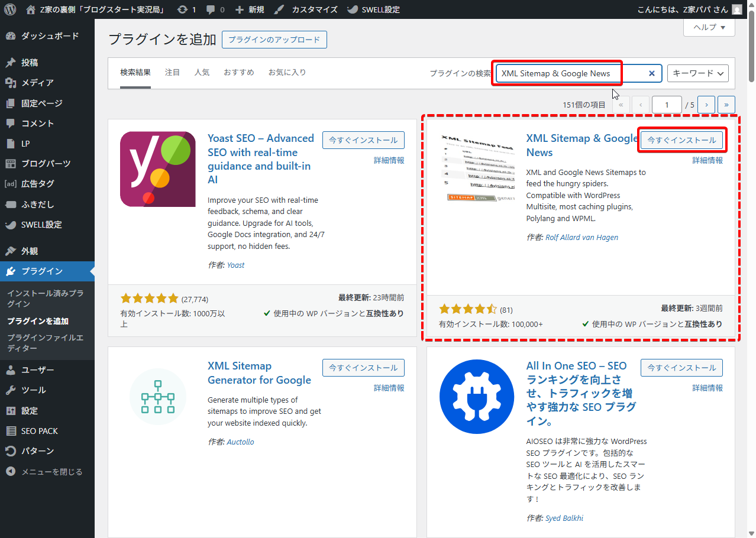The image size is (756, 538).
Task: Click the XML Sitemap & Google News thumbnail
Action: tap(476, 169)
